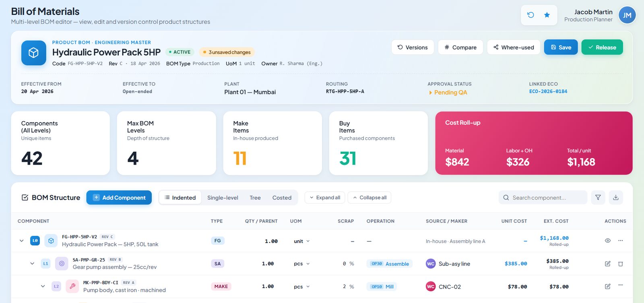Release the BOM
Image resolution: width=644 pixels, height=303 pixels.
click(x=602, y=47)
